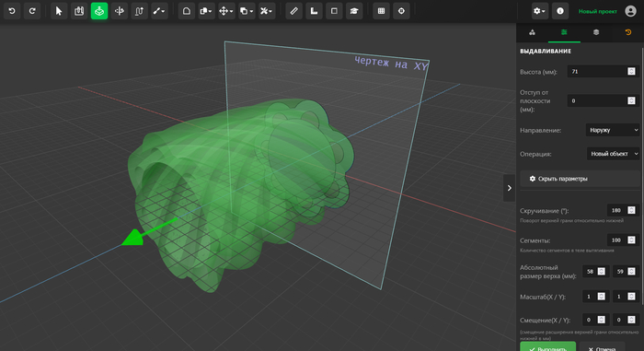
Task: Click the target center view icon
Action: coord(401,11)
